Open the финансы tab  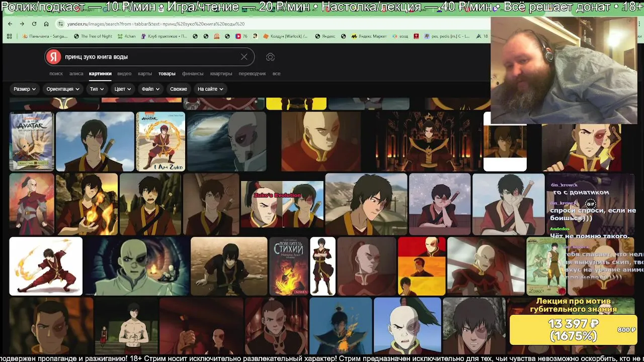[x=193, y=73]
